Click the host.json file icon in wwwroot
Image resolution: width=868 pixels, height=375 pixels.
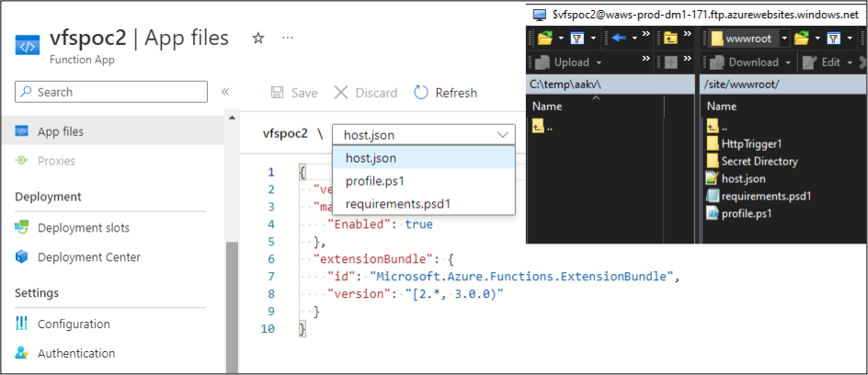click(713, 178)
